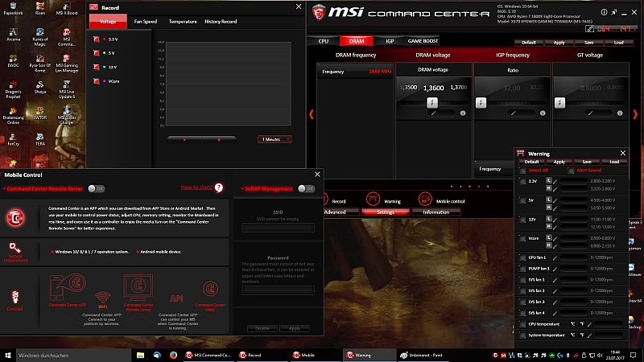The width and height of the screenshot is (644, 362).
Task: Open the Warning icon in Command Center
Action: (x=373, y=199)
